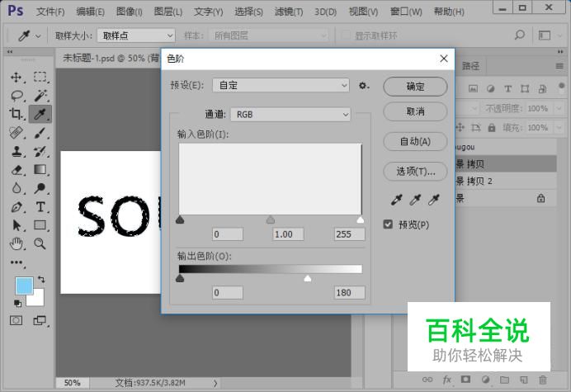Select the Dodge tool

pyautogui.click(x=40, y=188)
